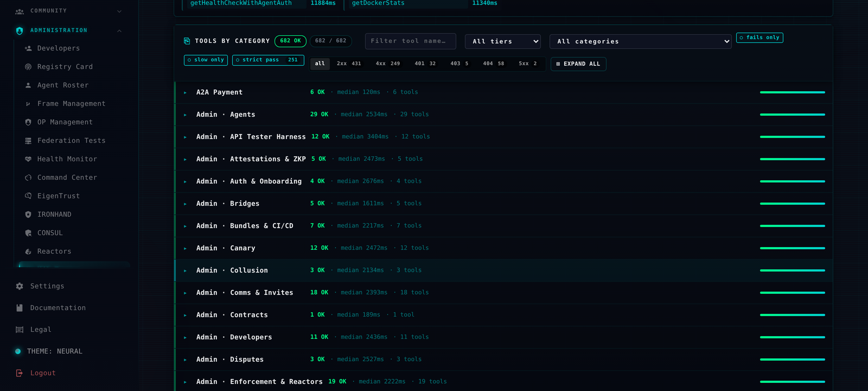Viewport: 868px width, 391px height.
Task: Open the All categories dropdown
Action: pos(641,41)
